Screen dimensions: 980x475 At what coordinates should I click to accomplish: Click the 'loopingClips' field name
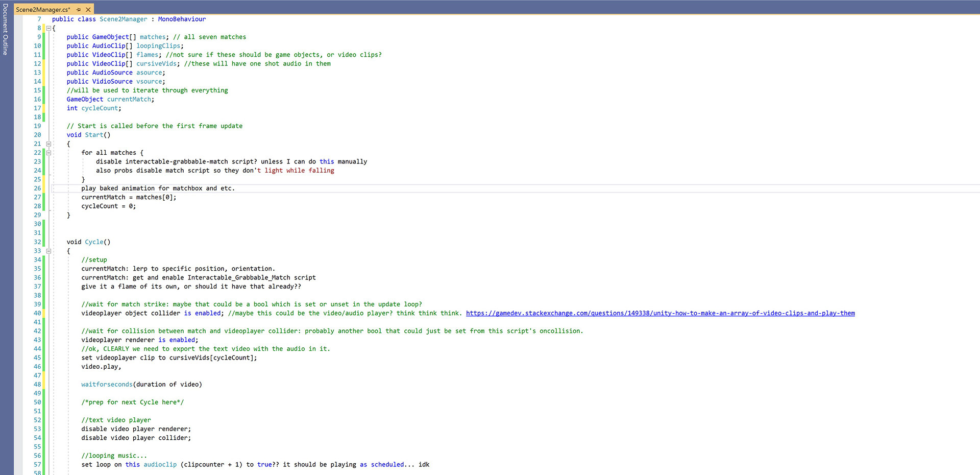point(158,46)
